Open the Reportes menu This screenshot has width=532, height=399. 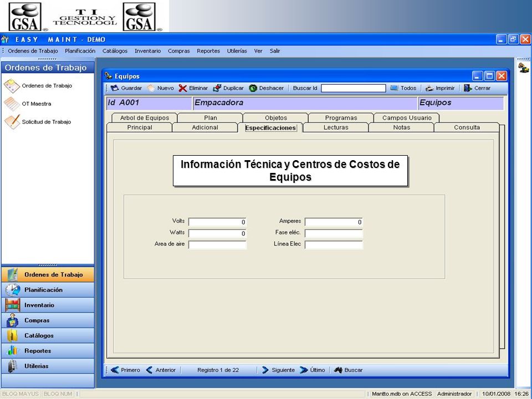[208, 51]
